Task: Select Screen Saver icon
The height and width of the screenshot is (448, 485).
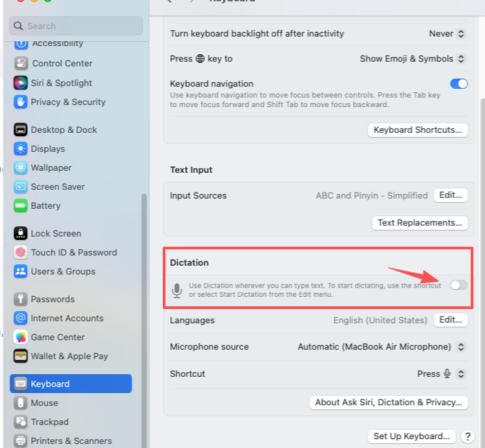Action: [x=20, y=186]
